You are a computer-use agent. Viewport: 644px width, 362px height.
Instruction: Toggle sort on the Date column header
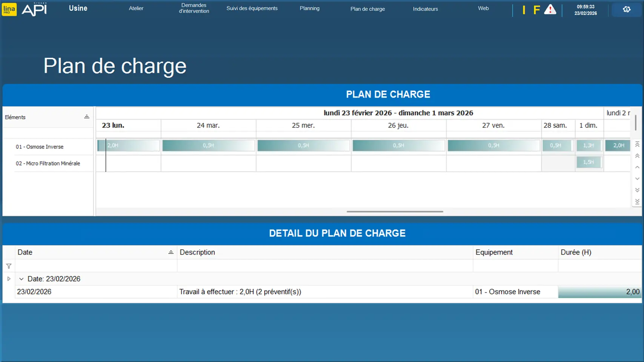(171, 252)
